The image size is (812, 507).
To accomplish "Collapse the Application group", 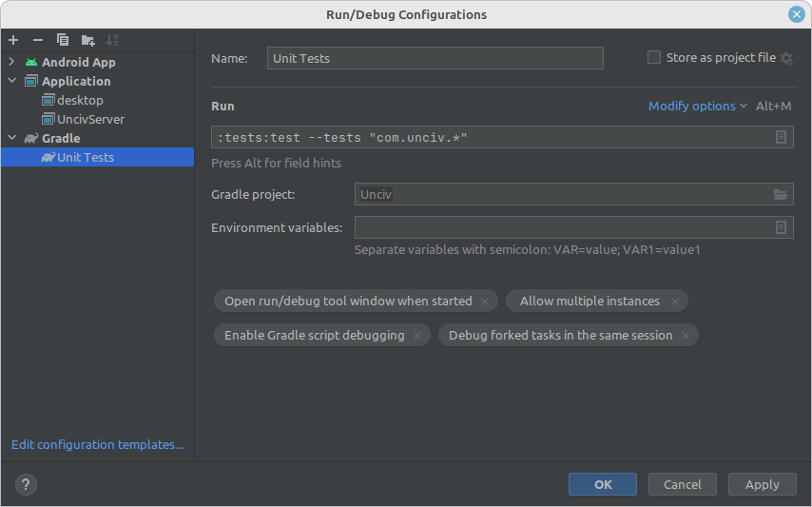I will coord(12,81).
